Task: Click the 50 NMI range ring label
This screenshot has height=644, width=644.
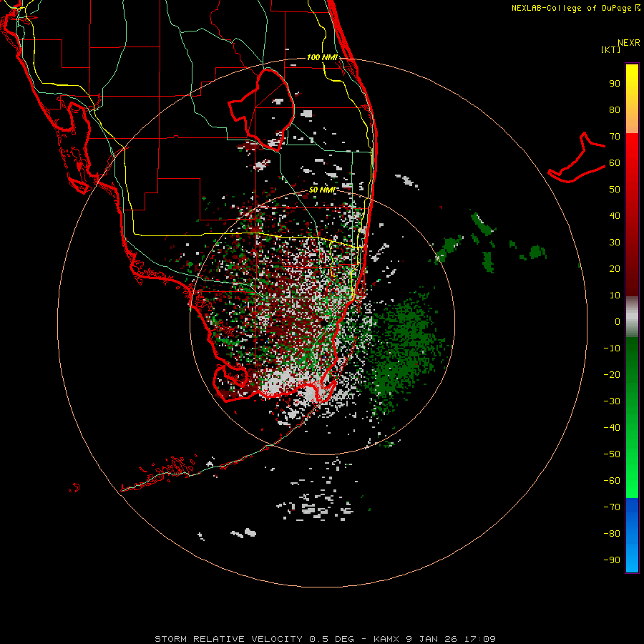Action: pyautogui.click(x=322, y=190)
